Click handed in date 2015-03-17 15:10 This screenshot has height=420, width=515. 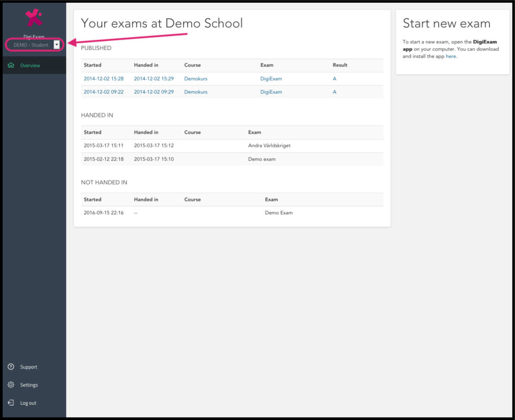pyautogui.click(x=154, y=159)
